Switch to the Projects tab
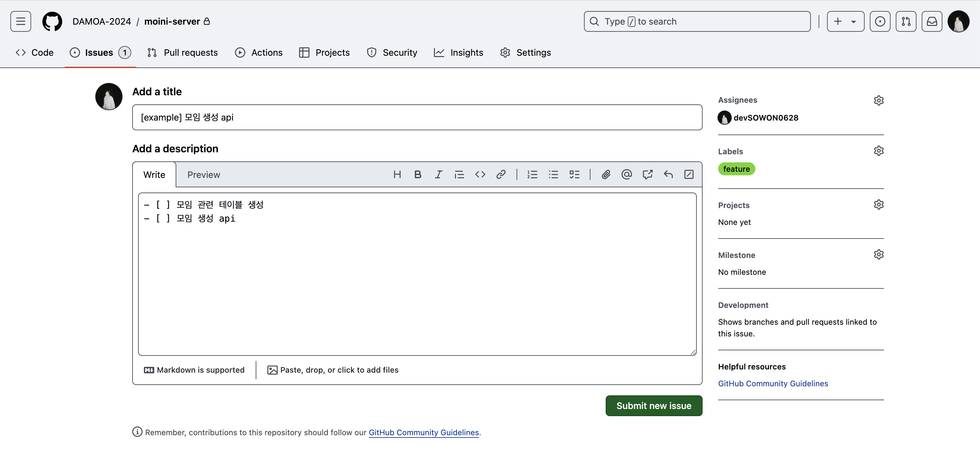 324,52
